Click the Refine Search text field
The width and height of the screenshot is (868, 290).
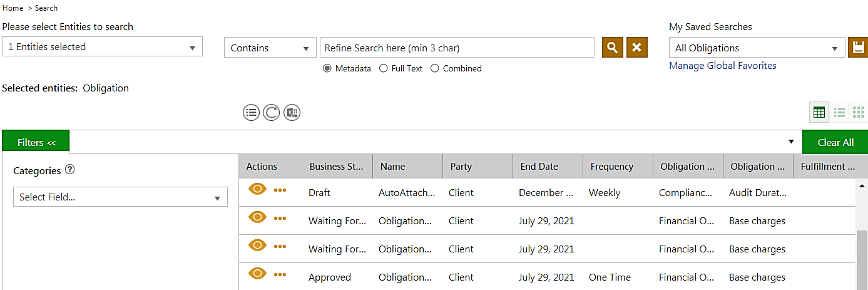[x=457, y=48]
